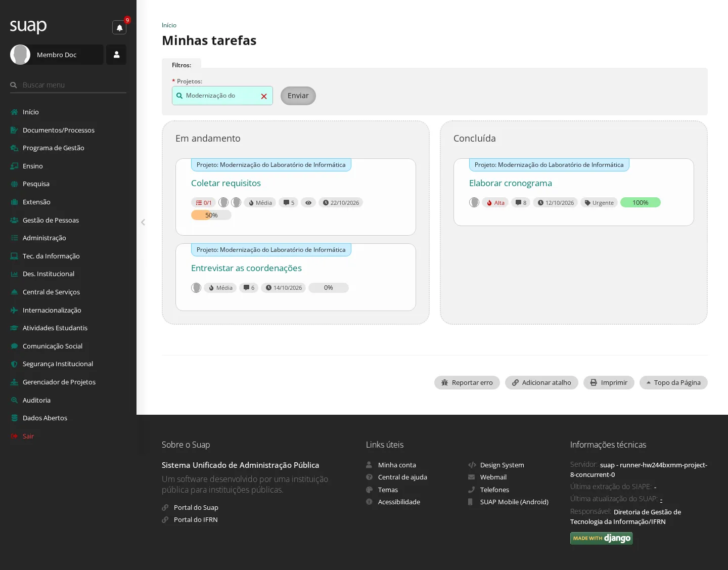Open the Projetos filter combo box
Screen dimensions: 728x570
click(x=222, y=96)
